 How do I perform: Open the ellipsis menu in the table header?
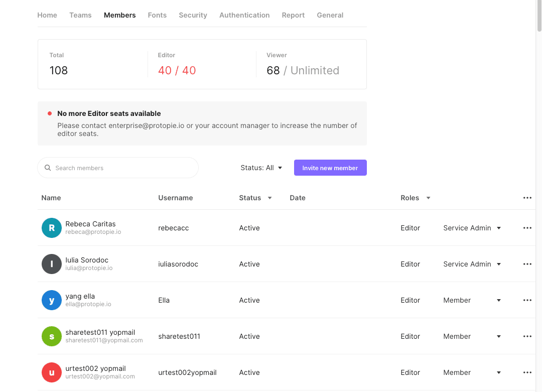[x=527, y=198]
